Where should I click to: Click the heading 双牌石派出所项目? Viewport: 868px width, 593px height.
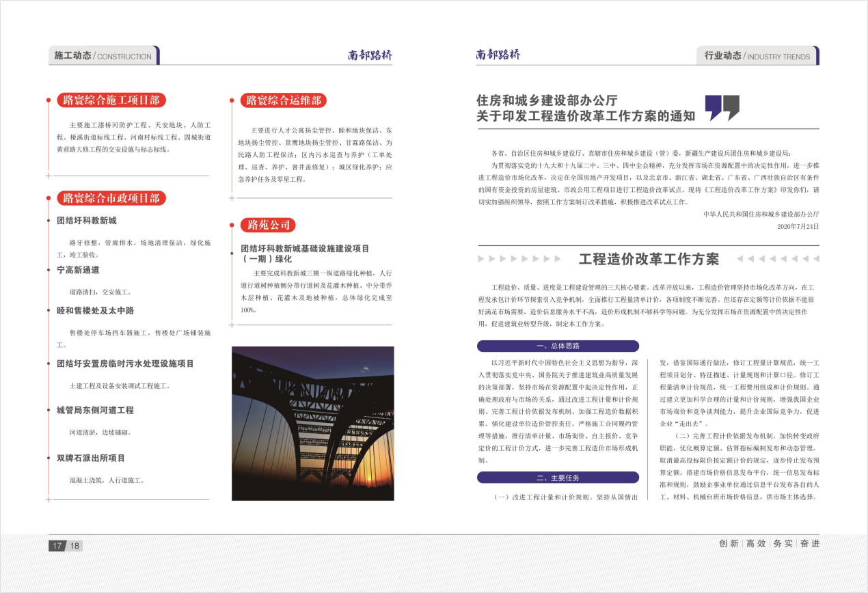(x=91, y=458)
